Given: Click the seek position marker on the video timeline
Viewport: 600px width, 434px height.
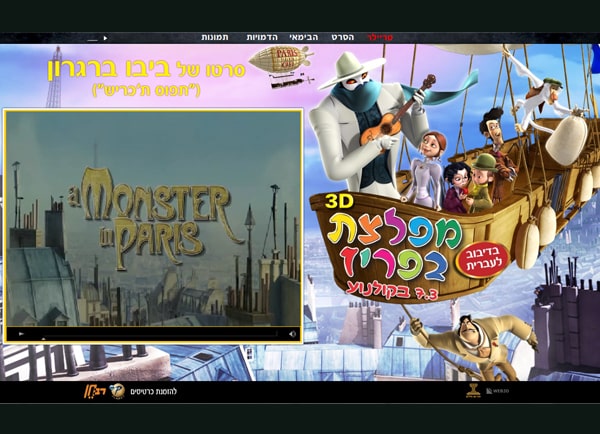Looking at the screenshot, I should 43,338.
